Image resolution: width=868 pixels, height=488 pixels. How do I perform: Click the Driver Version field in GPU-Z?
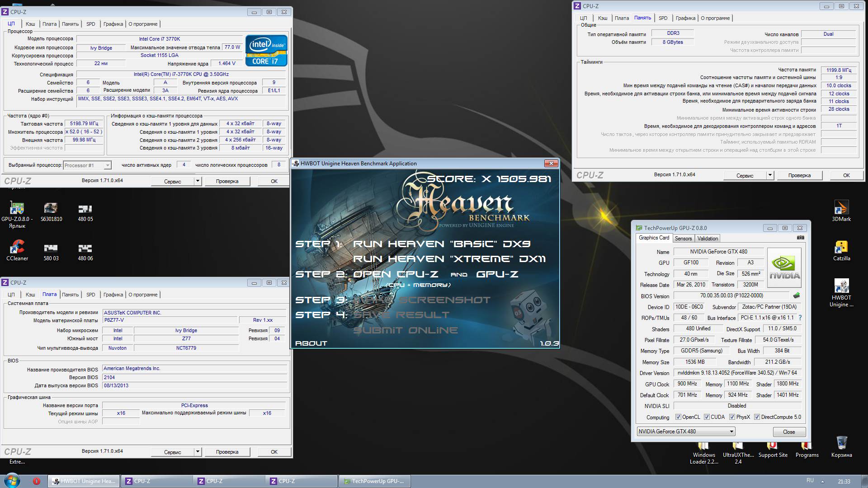737,373
